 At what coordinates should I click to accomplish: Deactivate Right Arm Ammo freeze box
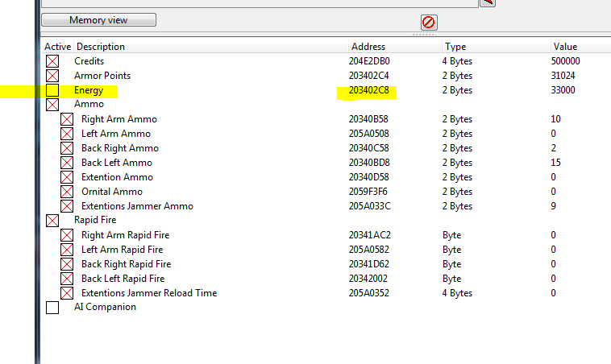click(67, 119)
